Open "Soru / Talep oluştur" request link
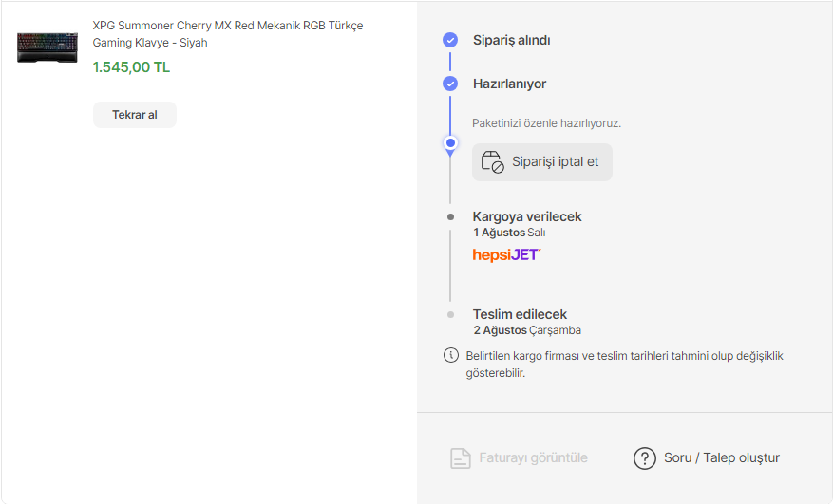The height and width of the screenshot is (504, 833). [x=722, y=457]
